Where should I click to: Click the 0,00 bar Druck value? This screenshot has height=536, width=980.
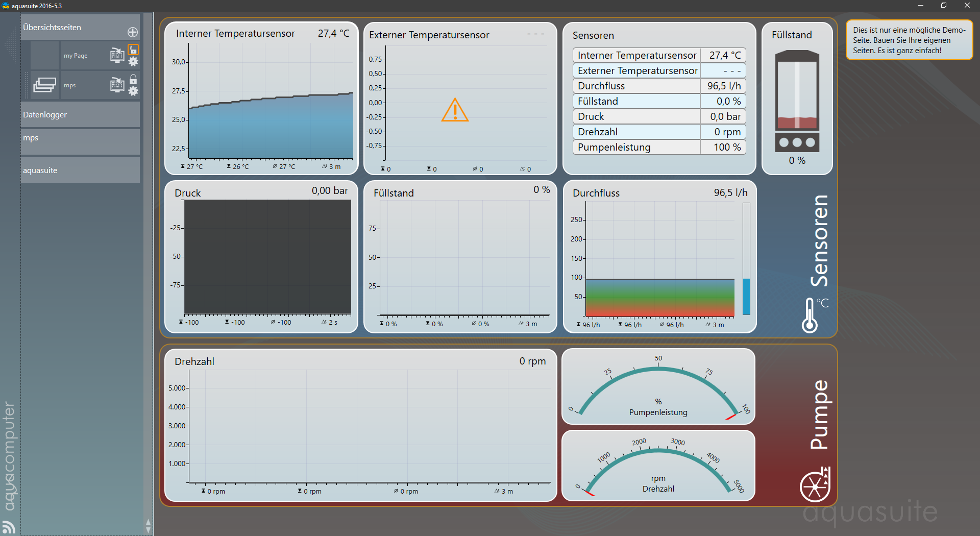tap(330, 191)
